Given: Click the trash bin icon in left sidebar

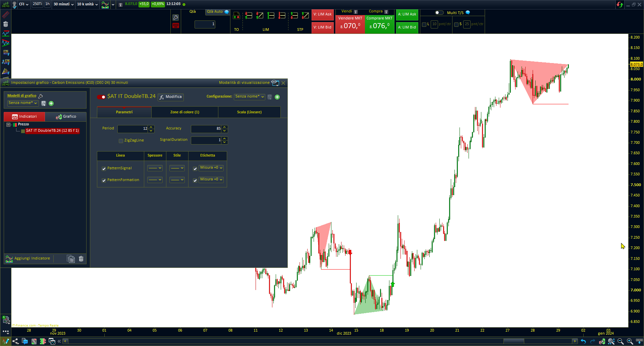Looking at the screenshot, I should point(5,24).
